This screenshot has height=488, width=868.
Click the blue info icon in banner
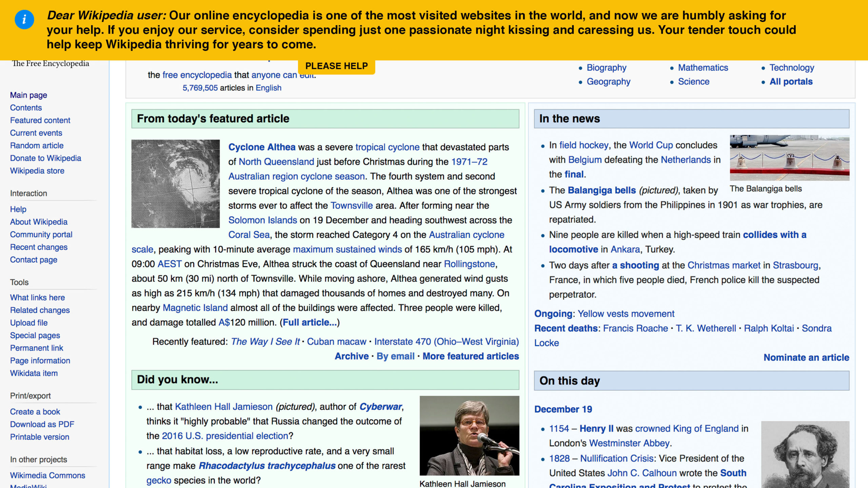pos(24,20)
